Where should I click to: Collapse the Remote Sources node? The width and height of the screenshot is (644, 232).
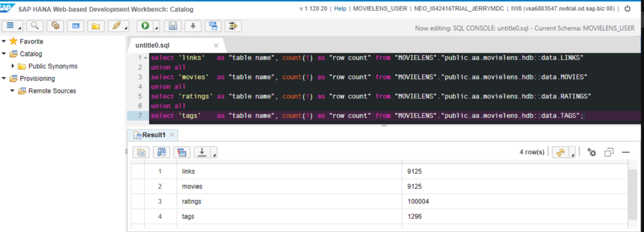click(13, 91)
